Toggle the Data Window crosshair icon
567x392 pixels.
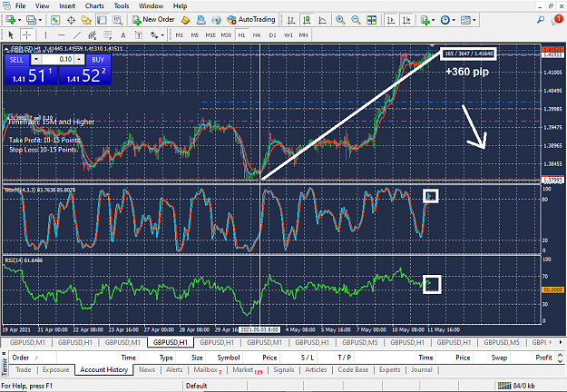coord(71,20)
